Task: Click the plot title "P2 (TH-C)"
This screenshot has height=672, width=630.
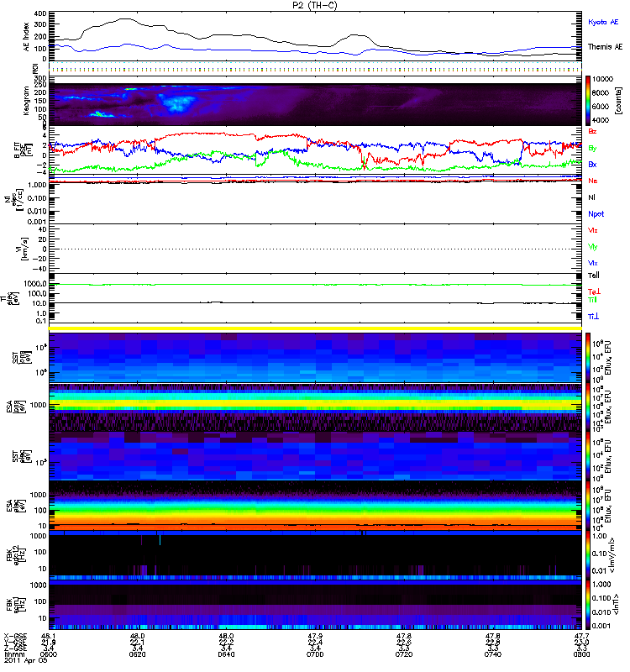Action: click(315, 5)
